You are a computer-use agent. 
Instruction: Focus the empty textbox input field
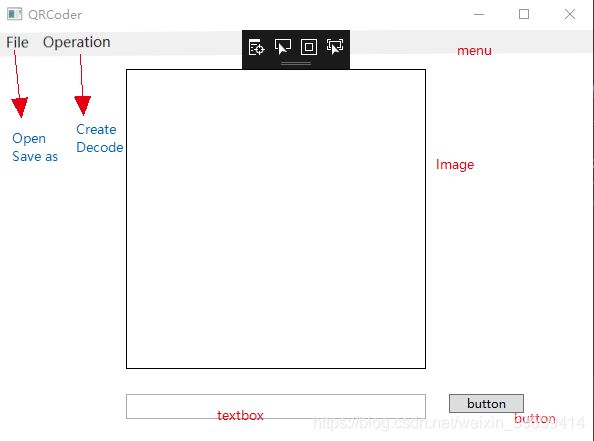click(x=276, y=407)
